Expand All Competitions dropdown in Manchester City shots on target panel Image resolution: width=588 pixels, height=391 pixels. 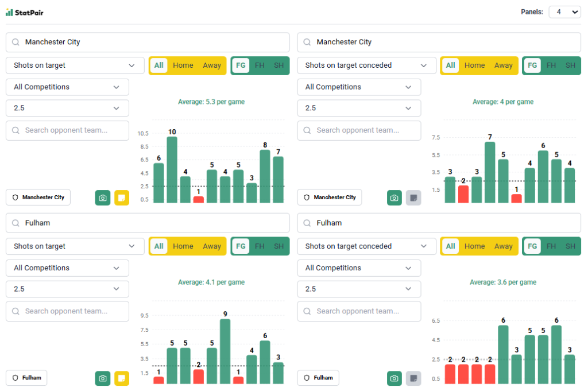pos(67,87)
